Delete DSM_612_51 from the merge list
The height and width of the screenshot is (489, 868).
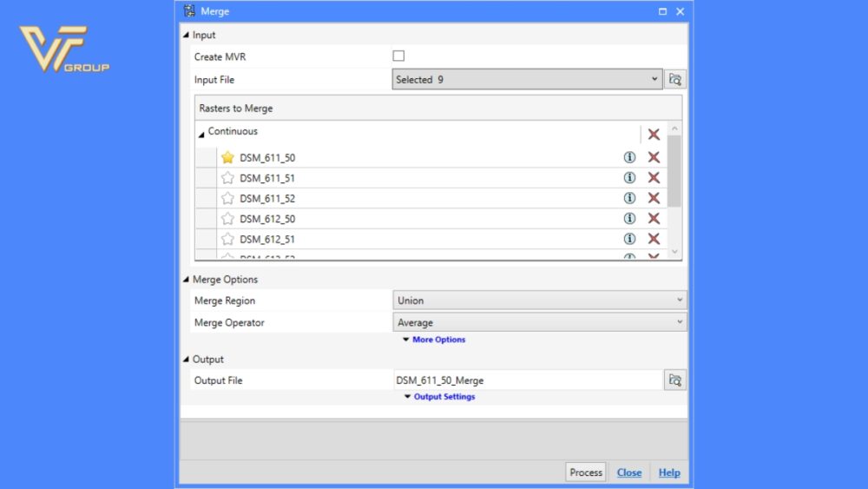coord(654,239)
